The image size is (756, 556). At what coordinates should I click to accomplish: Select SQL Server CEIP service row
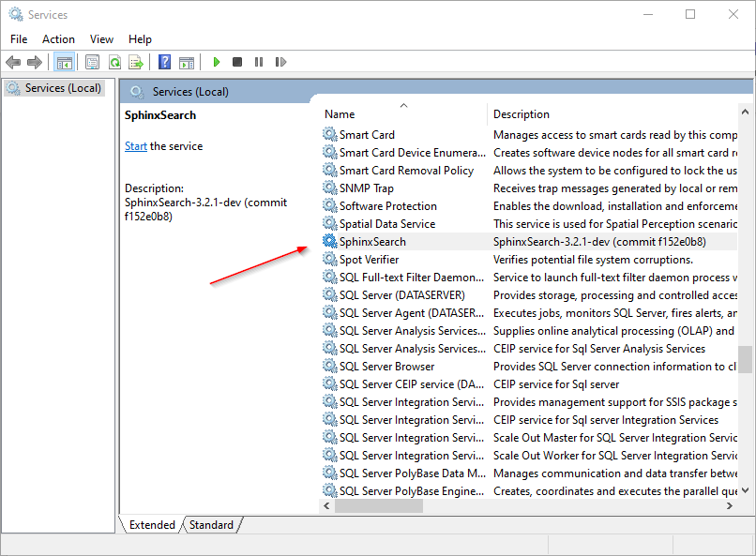point(529,384)
